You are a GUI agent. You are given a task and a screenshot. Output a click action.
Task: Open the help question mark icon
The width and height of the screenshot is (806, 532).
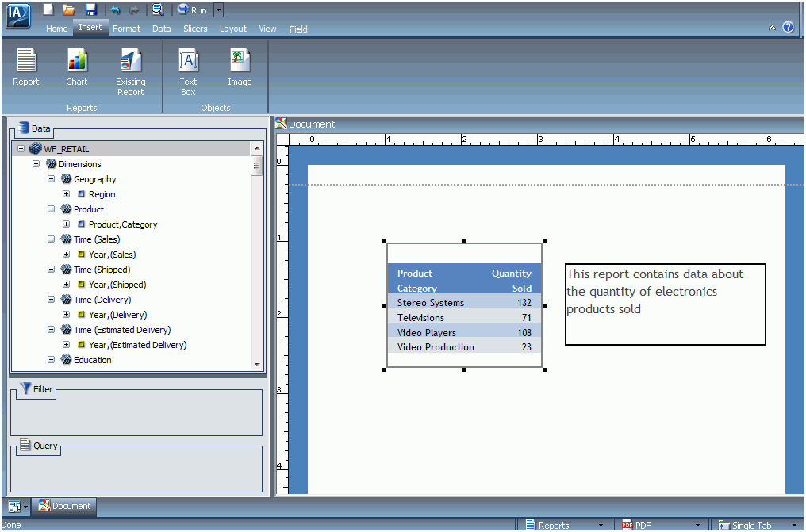pyautogui.click(x=788, y=27)
